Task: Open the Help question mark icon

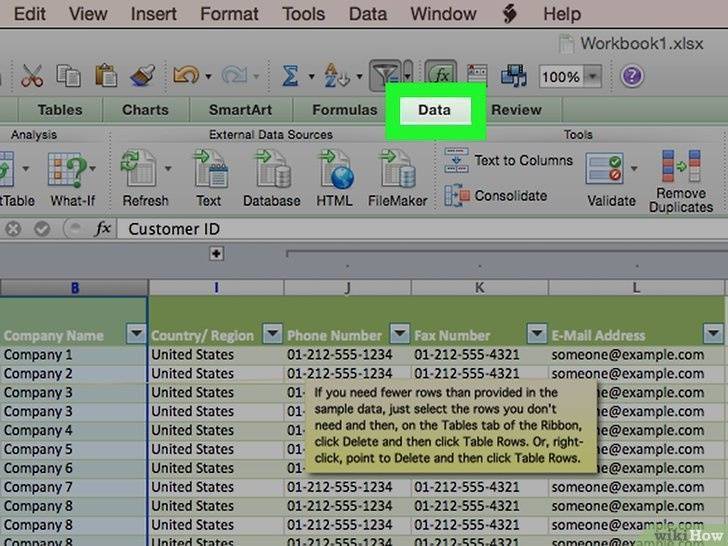Action: pyautogui.click(x=632, y=76)
